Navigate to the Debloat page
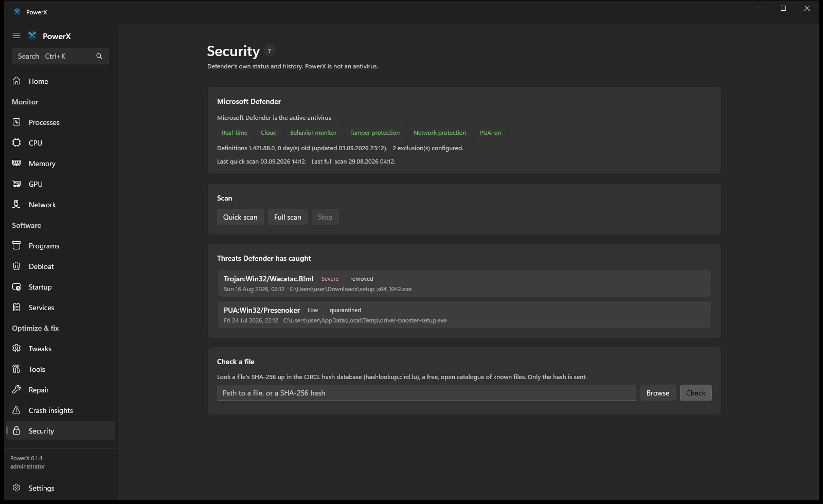The width and height of the screenshot is (823, 504). click(61, 266)
